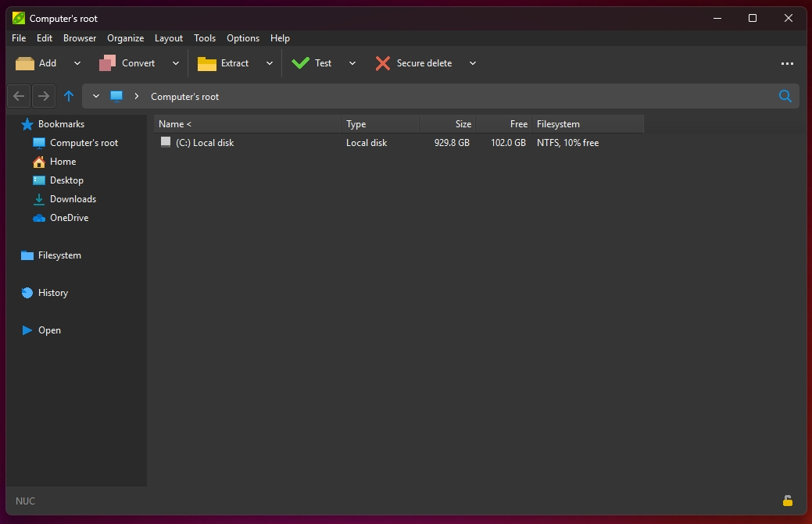The image size is (812, 524).
Task: Click the red Secure delete icon
Action: (383, 63)
